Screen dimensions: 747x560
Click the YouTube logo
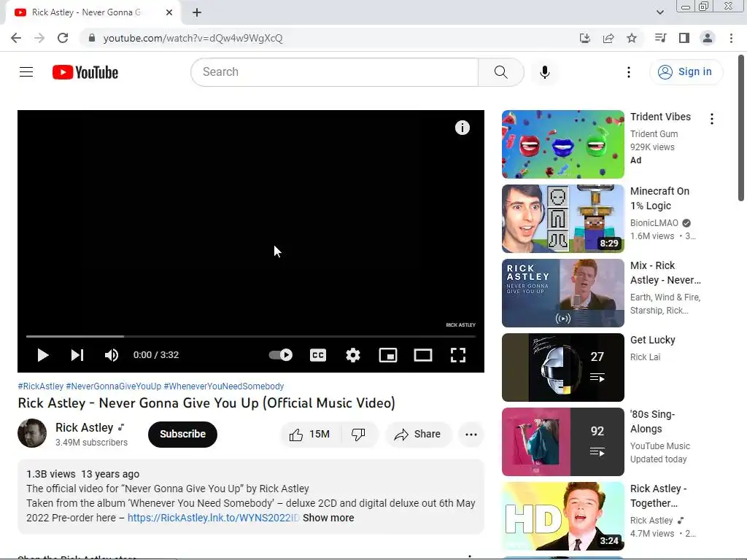point(85,72)
